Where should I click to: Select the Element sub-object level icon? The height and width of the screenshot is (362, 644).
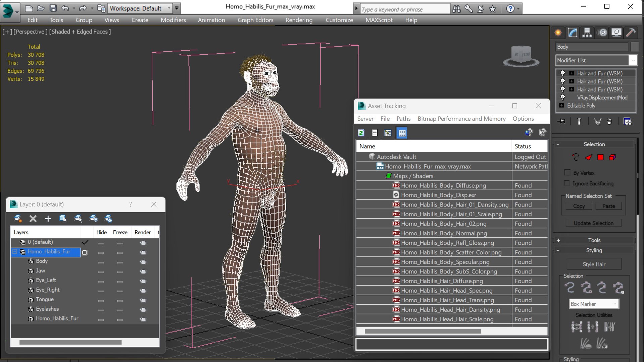point(612,157)
